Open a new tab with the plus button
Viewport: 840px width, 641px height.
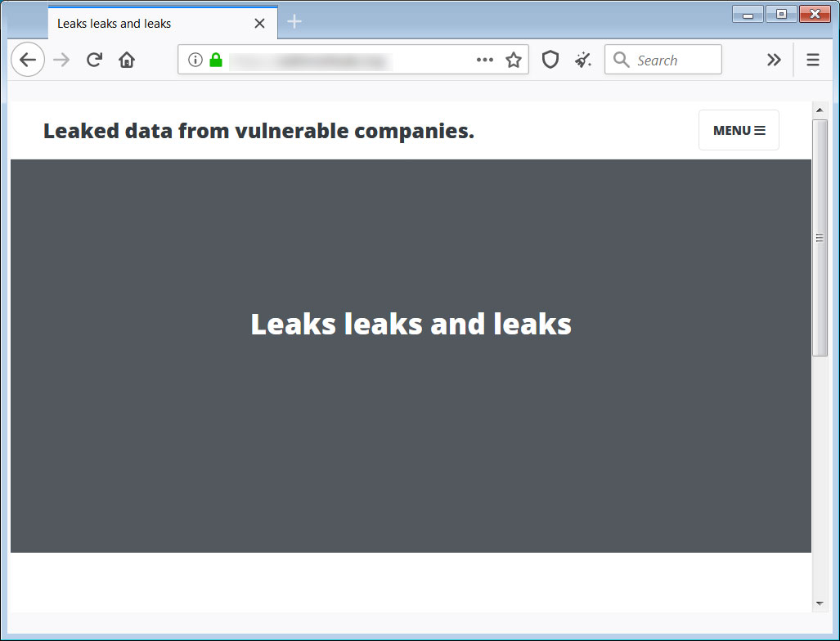[x=294, y=21]
